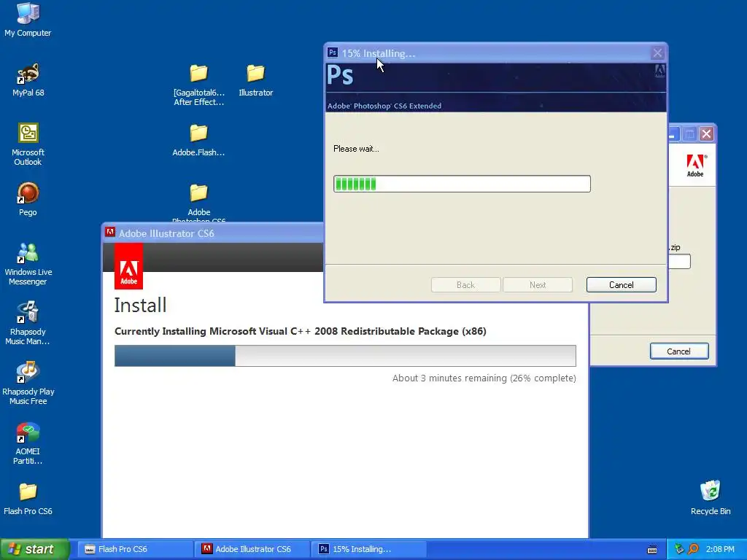Select the Adobe.Flash desktop folder
Screen dimensions: 747x560
point(198,140)
